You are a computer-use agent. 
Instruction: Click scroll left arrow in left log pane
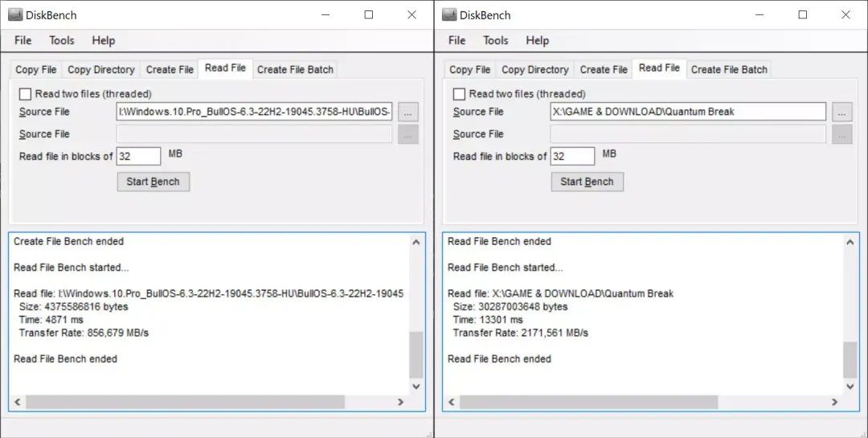[17, 402]
